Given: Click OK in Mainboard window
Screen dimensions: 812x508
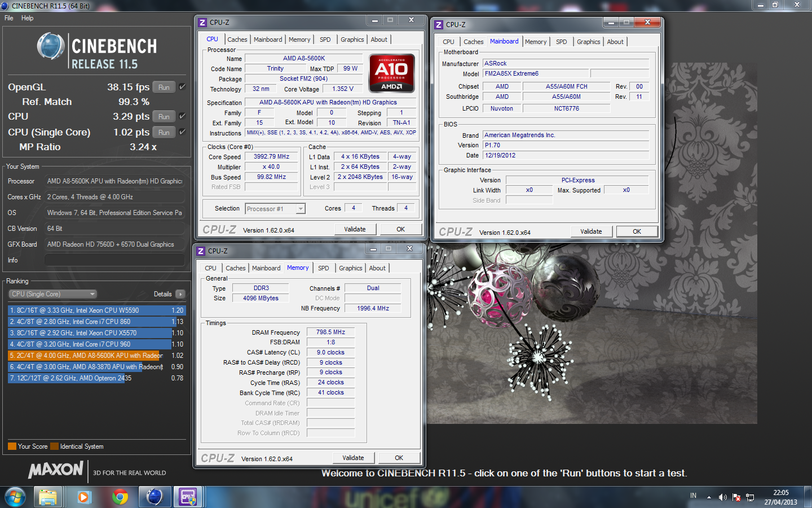Looking at the screenshot, I should [637, 231].
